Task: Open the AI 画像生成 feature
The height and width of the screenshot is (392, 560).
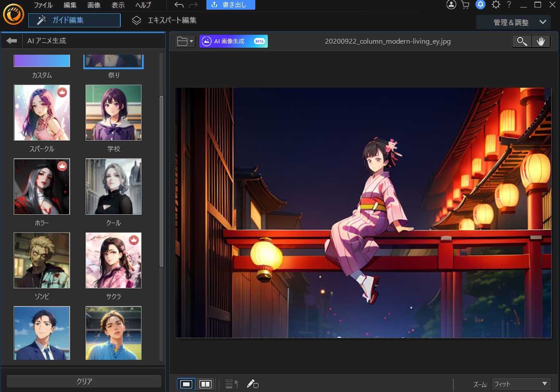Action: pos(233,41)
